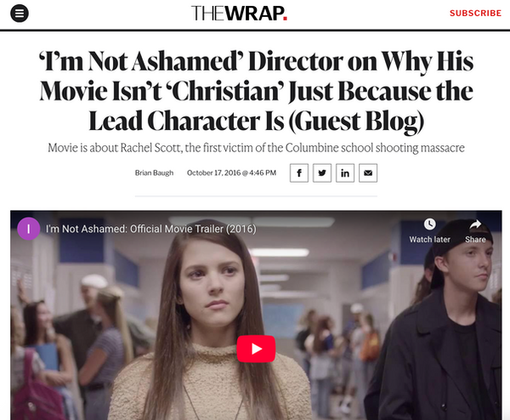Click TheWrap logo to go home
The image size is (510, 420).
coord(240,14)
